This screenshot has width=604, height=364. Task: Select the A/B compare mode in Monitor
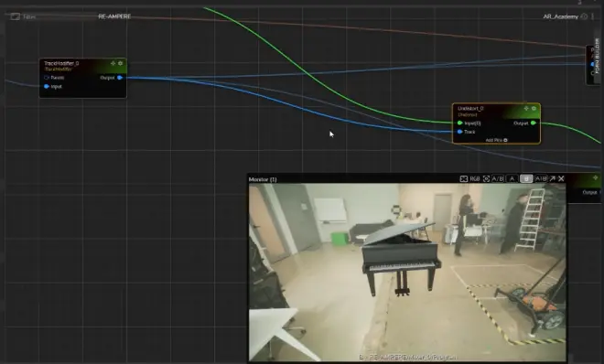[498, 179]
